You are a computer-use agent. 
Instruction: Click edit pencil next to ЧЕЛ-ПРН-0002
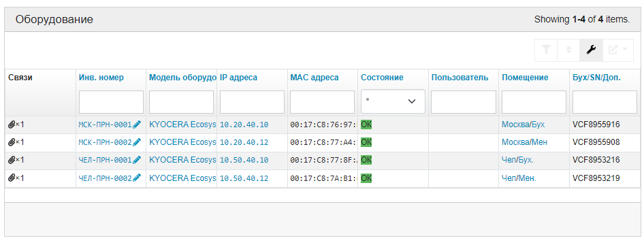coord(137,178)
